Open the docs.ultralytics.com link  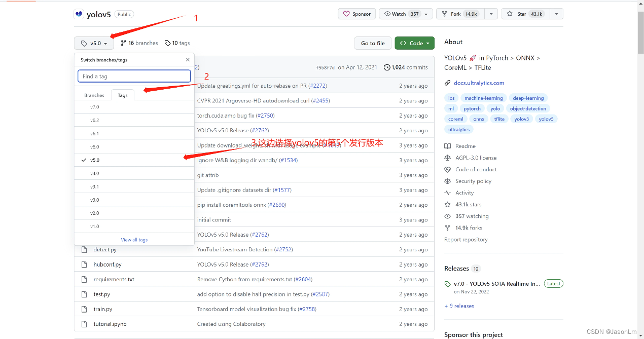pos(479,83)
